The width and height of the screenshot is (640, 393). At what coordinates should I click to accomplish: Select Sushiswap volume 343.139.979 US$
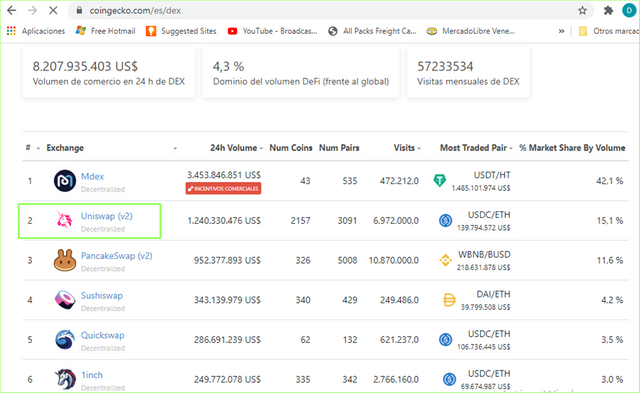click(x=227, y=300)
